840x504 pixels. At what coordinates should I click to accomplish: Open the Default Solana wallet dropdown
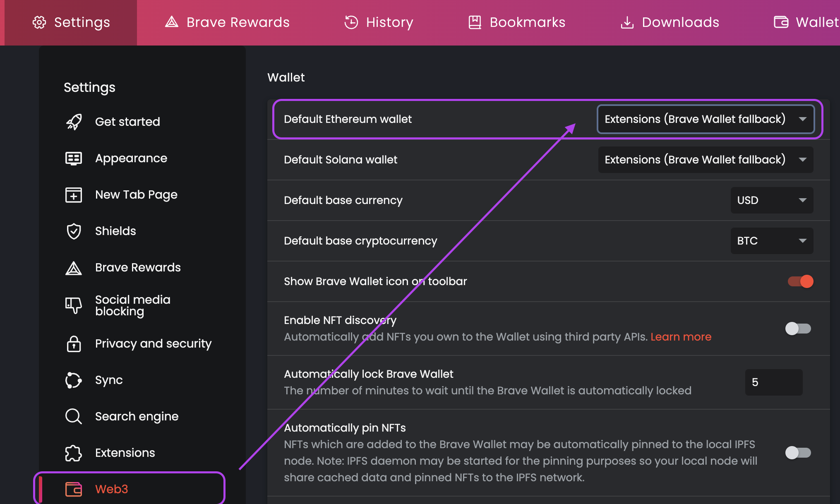(x=706, y=160)
